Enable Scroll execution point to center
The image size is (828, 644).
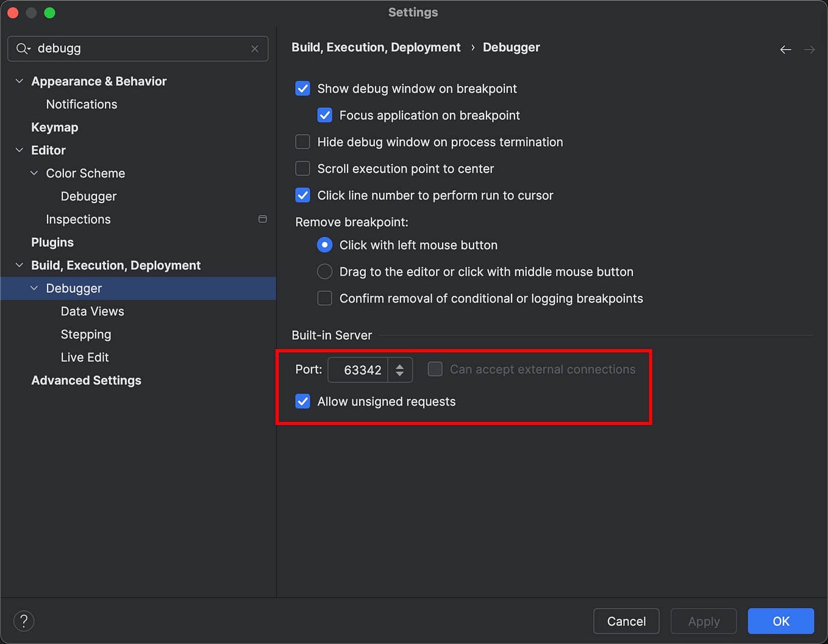coord(302,169)
